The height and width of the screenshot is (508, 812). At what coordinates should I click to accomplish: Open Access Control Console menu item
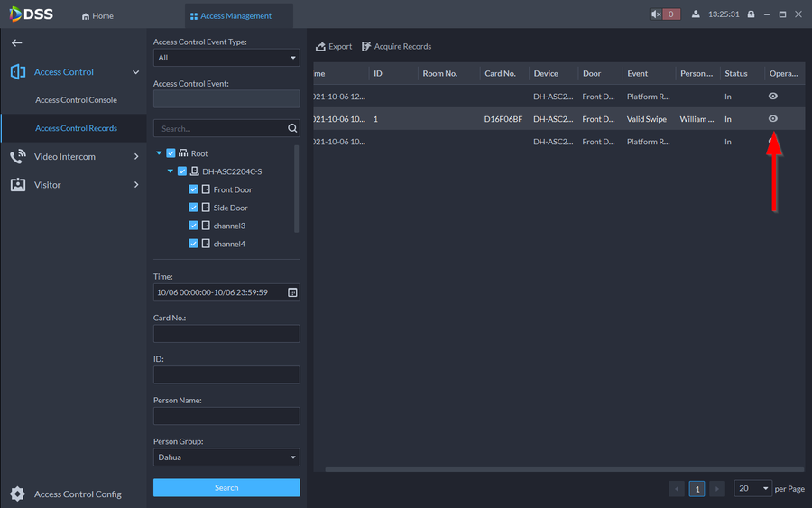[76, 100]
